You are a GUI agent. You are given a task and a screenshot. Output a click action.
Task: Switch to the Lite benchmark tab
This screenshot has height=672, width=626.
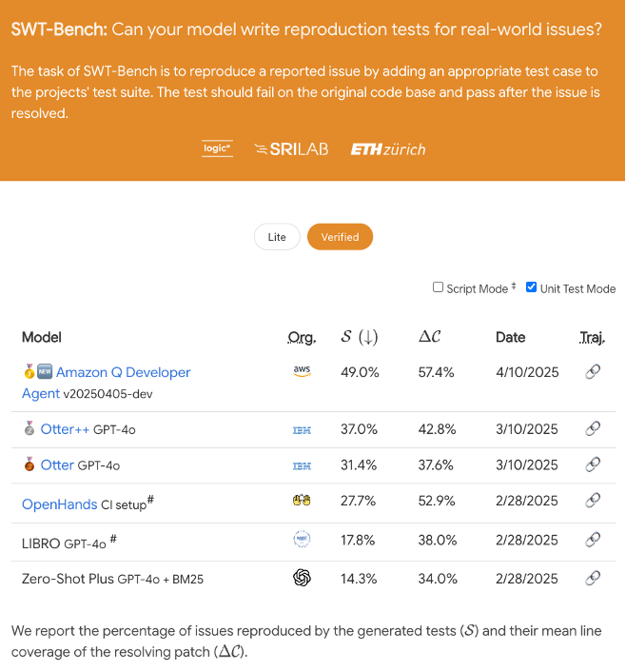[x=277, y=237]
